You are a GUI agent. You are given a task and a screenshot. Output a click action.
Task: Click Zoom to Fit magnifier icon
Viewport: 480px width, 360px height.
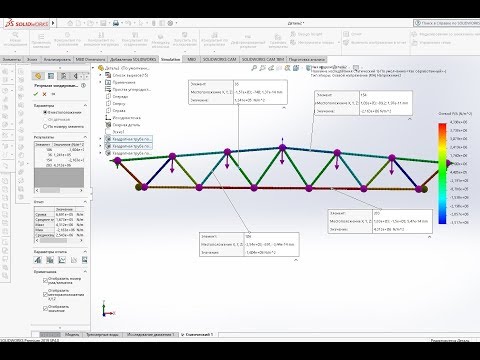click(254, 68)
